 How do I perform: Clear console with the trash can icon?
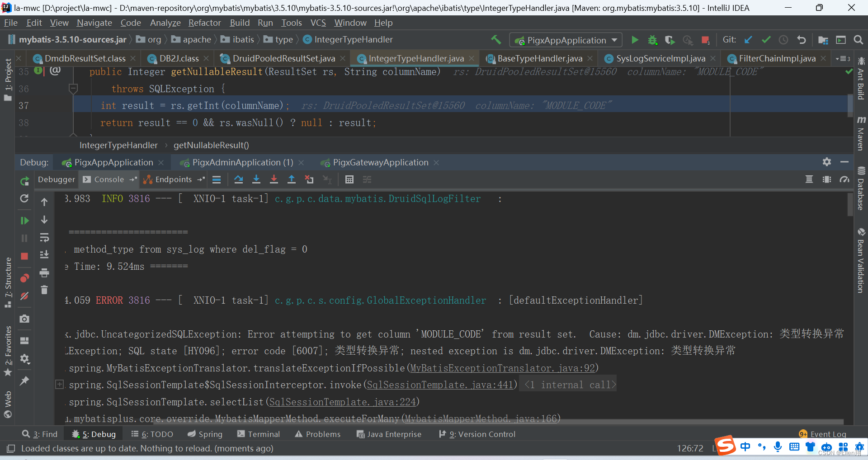click(x=44, y=290)
